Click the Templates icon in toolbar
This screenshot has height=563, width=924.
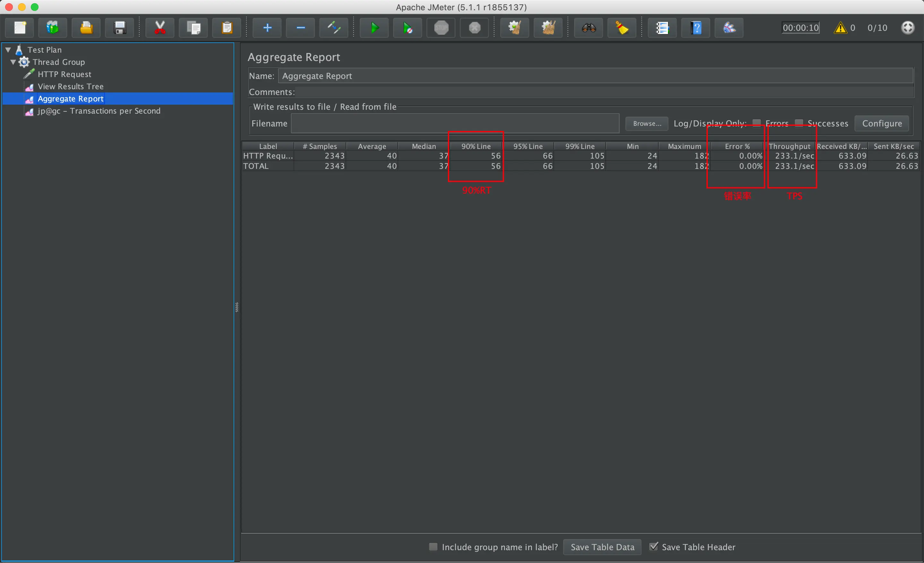point(53,28)
